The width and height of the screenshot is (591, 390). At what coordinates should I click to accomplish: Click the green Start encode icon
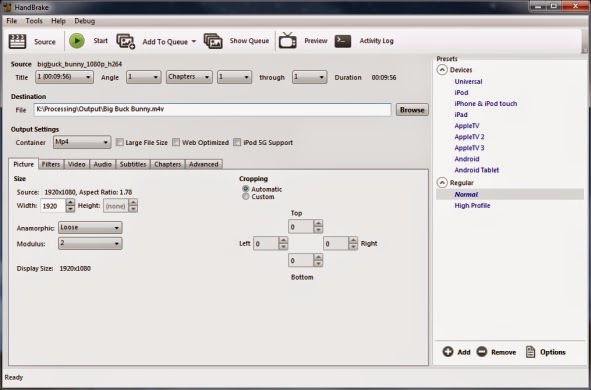coord(77,41)
